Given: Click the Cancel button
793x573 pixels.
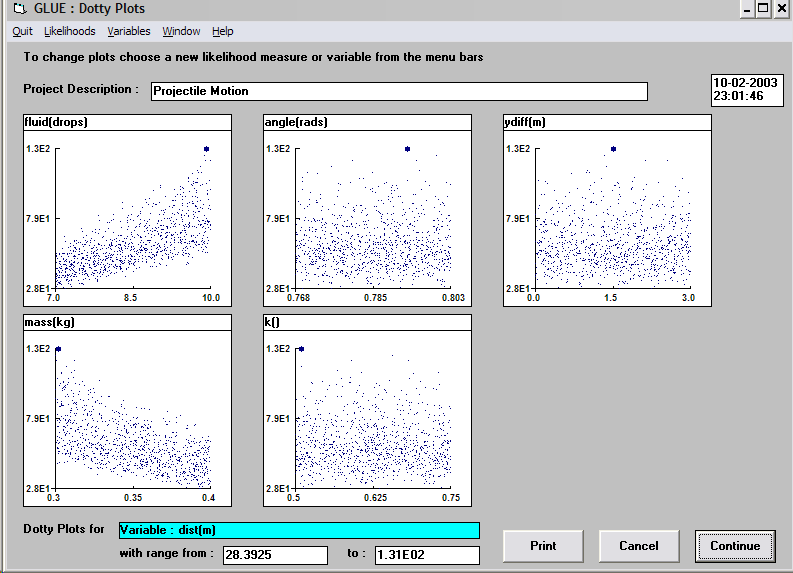Looking at the screenshot, I should point(639,546).
